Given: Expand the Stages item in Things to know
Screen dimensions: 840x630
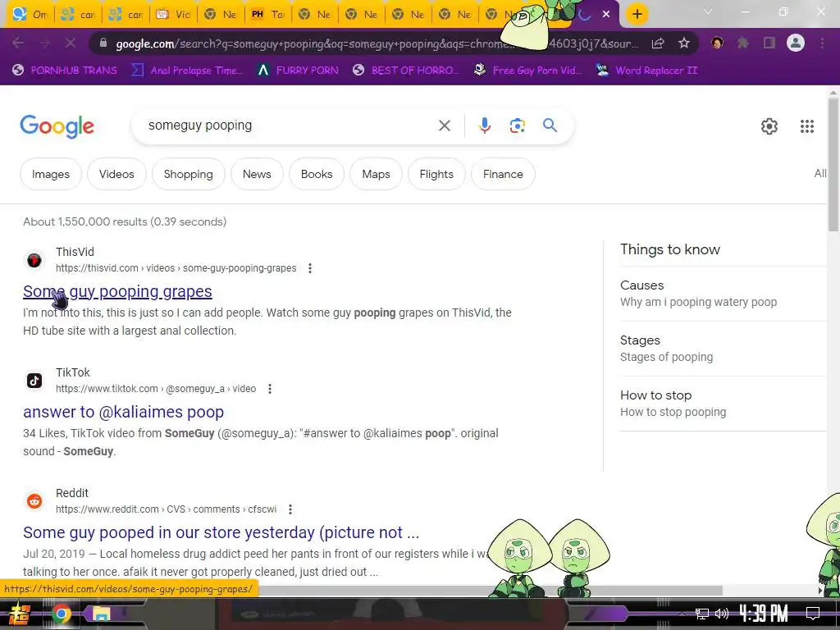Looking at the screenshot, I should tap(724, 348).
